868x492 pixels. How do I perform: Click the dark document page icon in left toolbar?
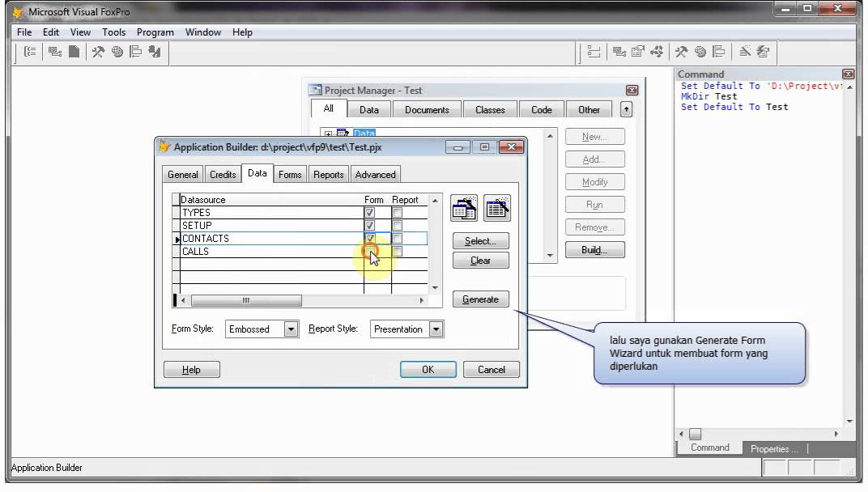[x=74, y=52]
